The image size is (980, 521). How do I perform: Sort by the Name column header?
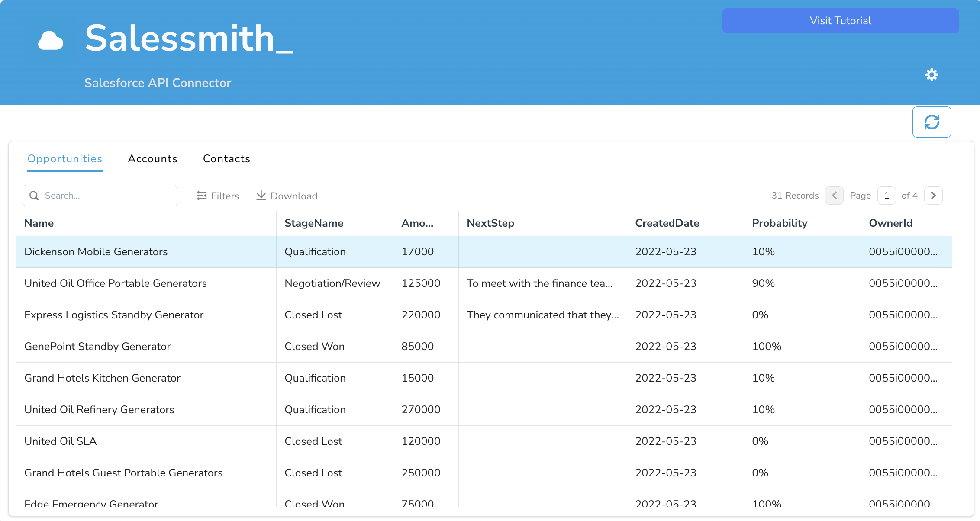[39, 223]
